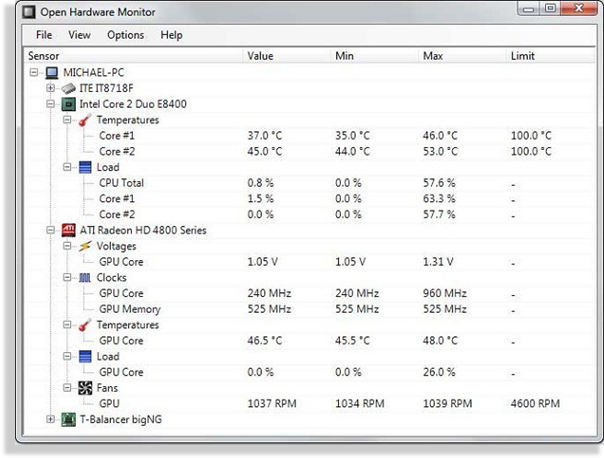Click the ATI Radeon logo icon
Viewport: 604px width, 458px height.
(x=69, y=230)
